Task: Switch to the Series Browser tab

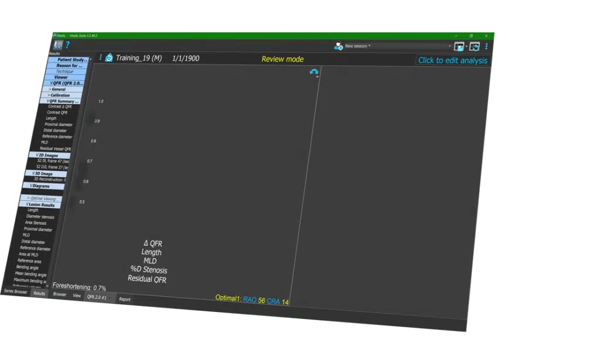Action: click(16, 291)
